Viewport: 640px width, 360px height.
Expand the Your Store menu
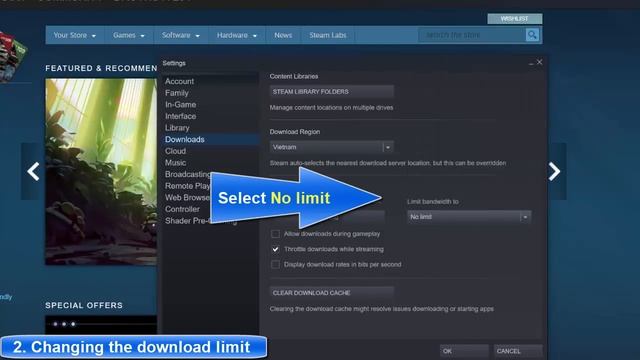click(x=75, y=36)
